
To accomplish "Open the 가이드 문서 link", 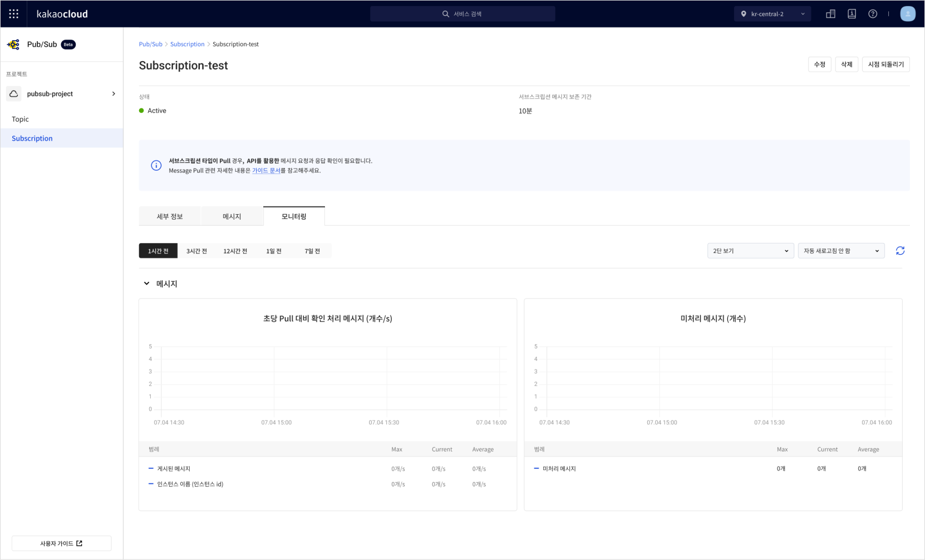I will 266,171.
